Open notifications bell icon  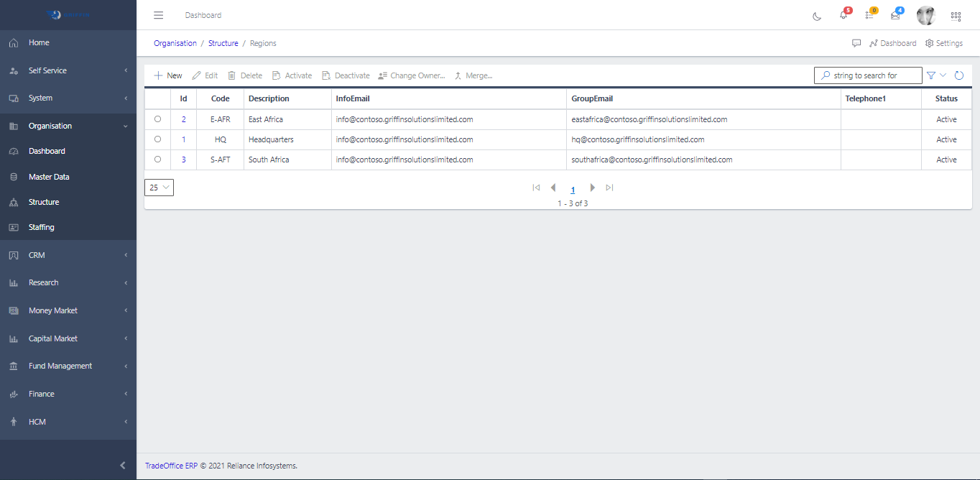coord(843,16)
